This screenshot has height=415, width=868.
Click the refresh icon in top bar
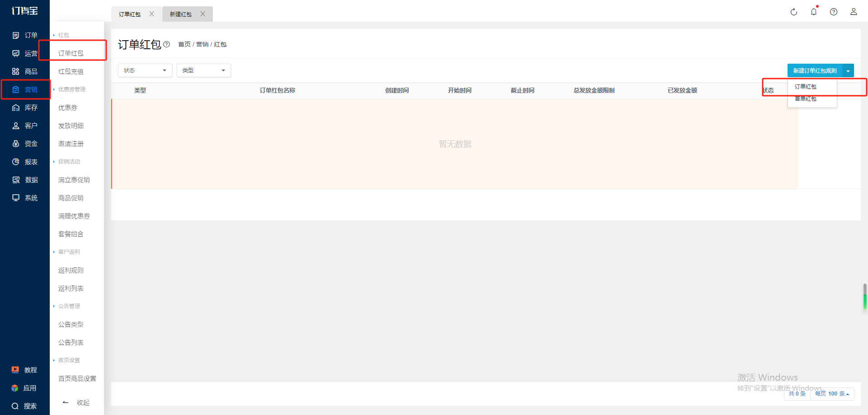point(793,12)
